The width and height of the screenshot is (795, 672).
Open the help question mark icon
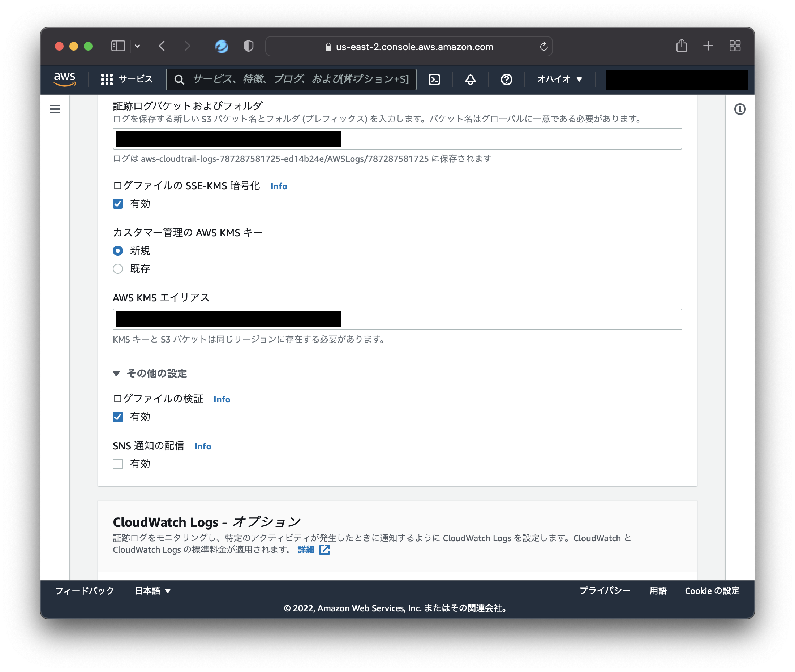506,79
